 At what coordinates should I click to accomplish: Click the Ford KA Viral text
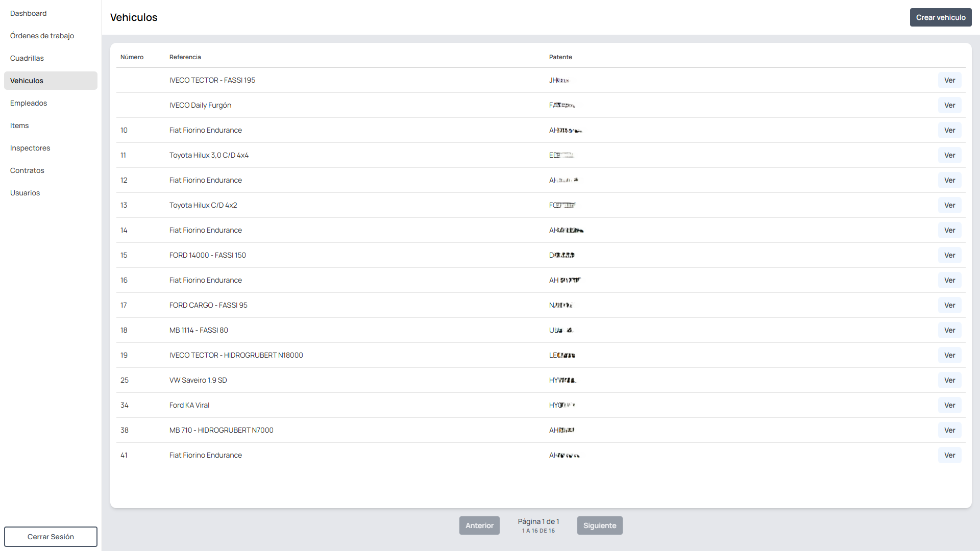(x=189, y=405)
